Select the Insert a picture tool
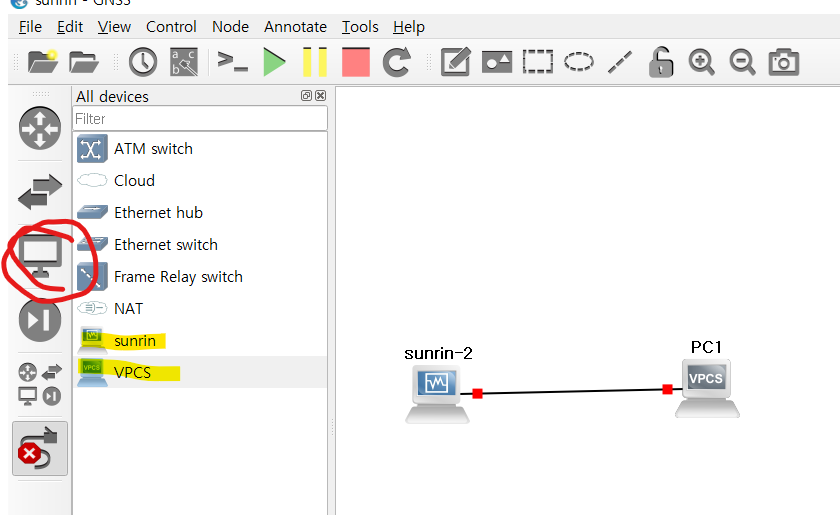The height and width of the screenshot is (515, 840). pos(497,62)
